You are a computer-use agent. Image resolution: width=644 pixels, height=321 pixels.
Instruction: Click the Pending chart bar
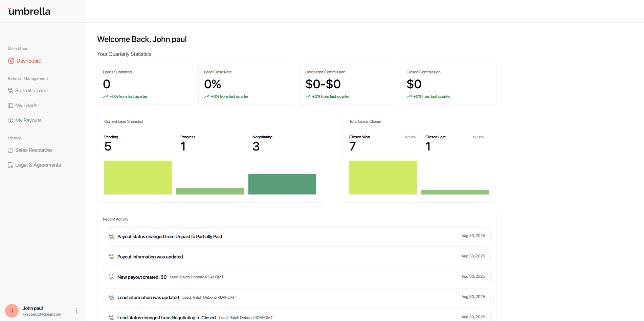pyautogui.click(x=138, y=177)
